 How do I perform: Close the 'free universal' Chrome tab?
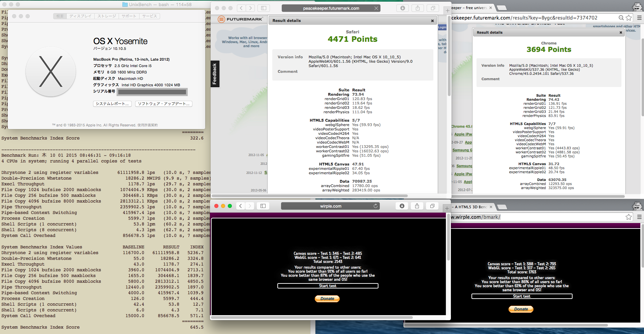tap(491, 8)
